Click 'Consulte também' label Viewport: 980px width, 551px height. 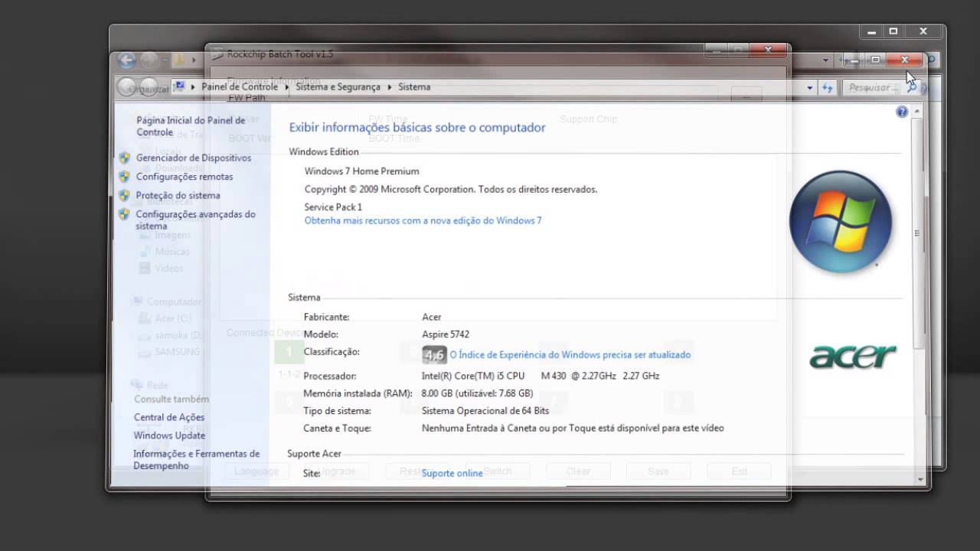coord(171,399)
